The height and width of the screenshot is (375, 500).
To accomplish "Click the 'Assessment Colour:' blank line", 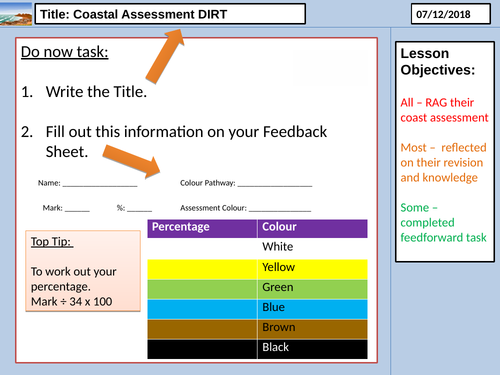I will tap(280, 209).
